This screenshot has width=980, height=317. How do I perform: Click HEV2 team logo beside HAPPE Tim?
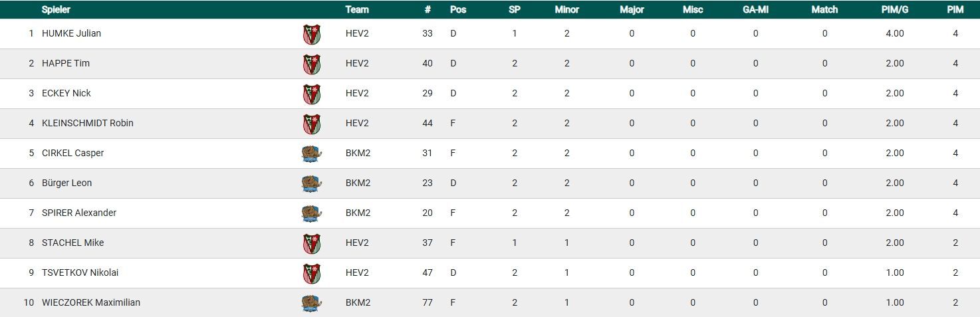point(311,64)
